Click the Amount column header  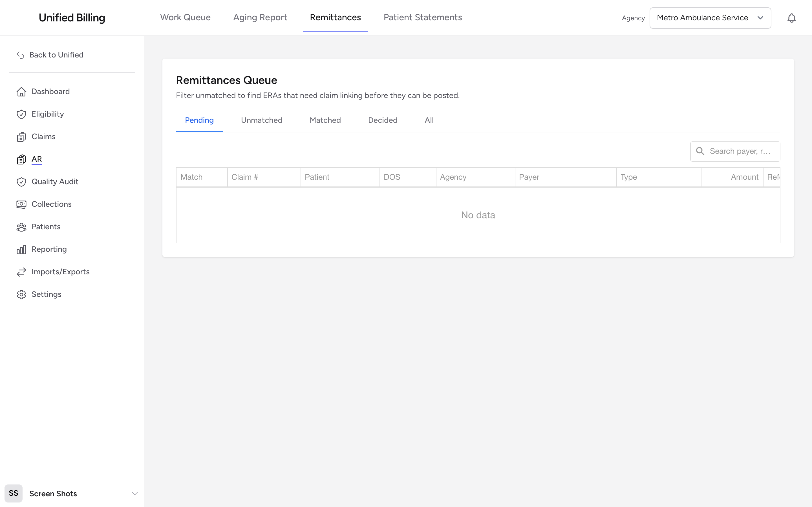click(744, 177)
